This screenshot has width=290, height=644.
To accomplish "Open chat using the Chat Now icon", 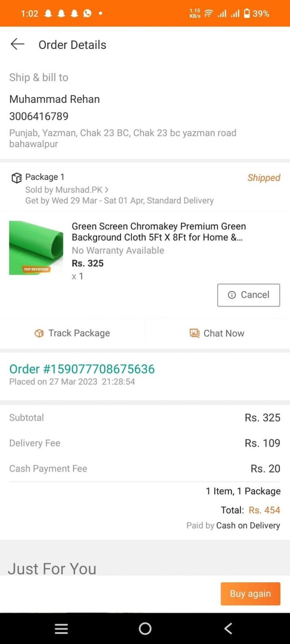I will (x=193, y=333).
